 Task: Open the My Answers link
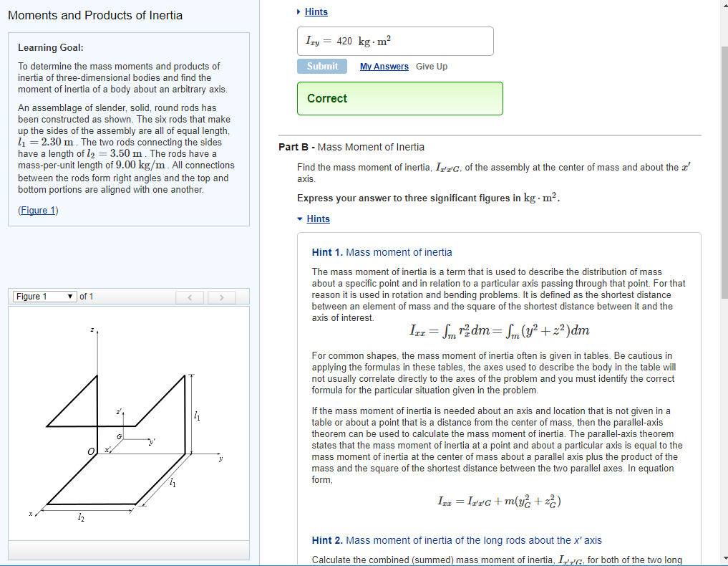[384, 66]
